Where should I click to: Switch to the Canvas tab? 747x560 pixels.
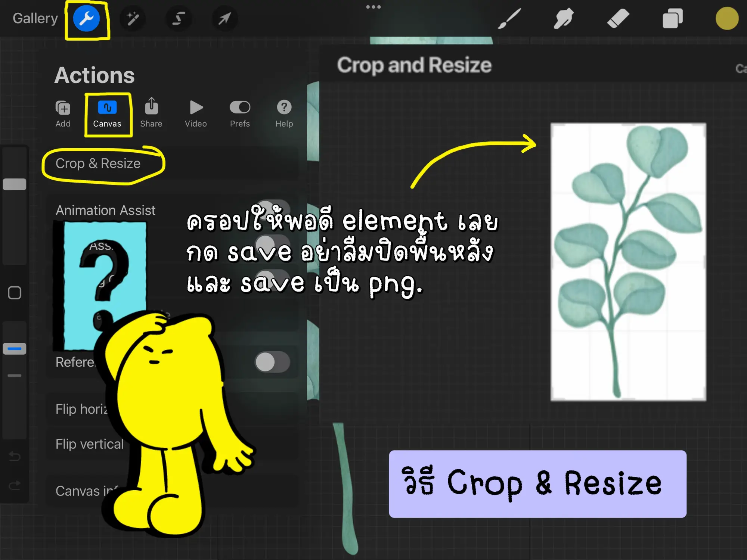coord(107,113)
